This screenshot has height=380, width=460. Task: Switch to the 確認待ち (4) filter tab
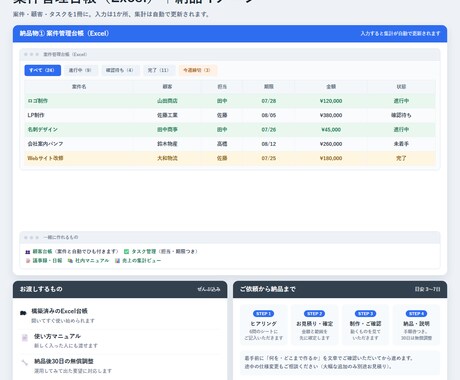point(120,70)
